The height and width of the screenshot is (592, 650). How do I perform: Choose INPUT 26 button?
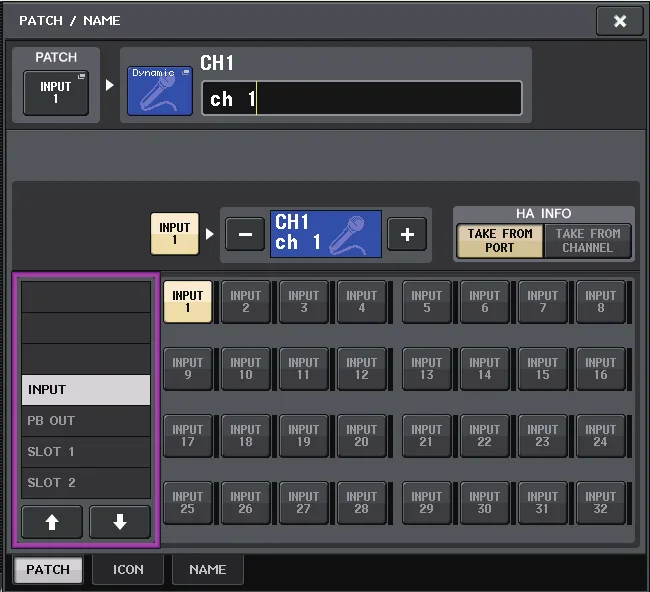pyautogui.click(x=246, y=503)
